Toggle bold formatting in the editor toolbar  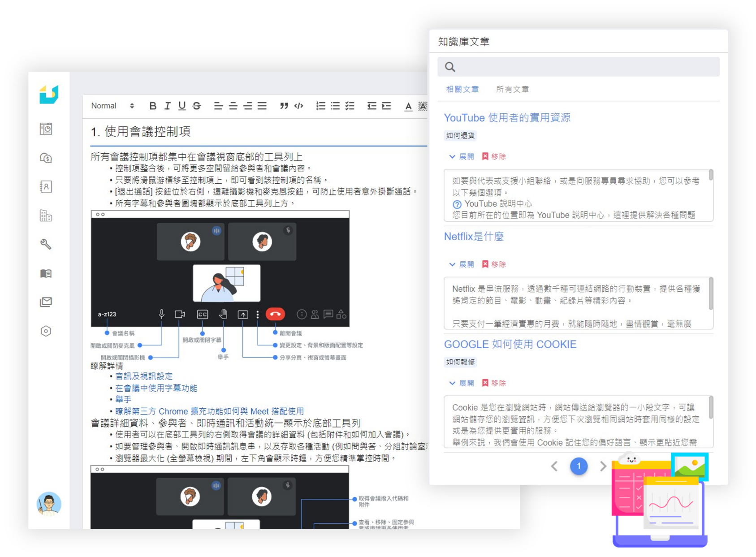click(153, 106)
